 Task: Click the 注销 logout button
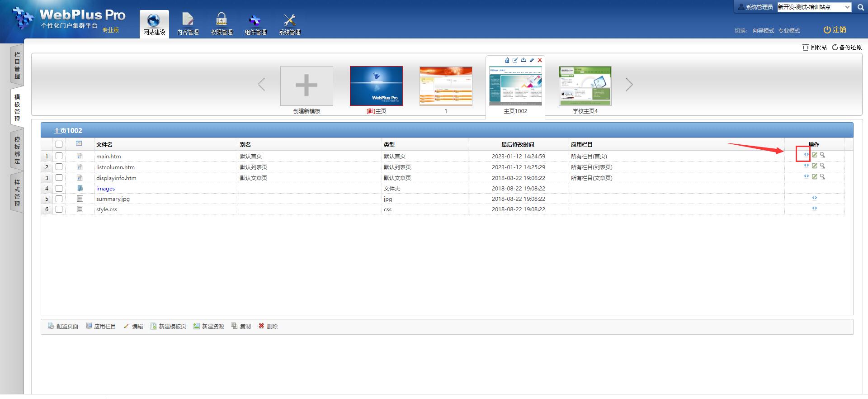point(835,30)
